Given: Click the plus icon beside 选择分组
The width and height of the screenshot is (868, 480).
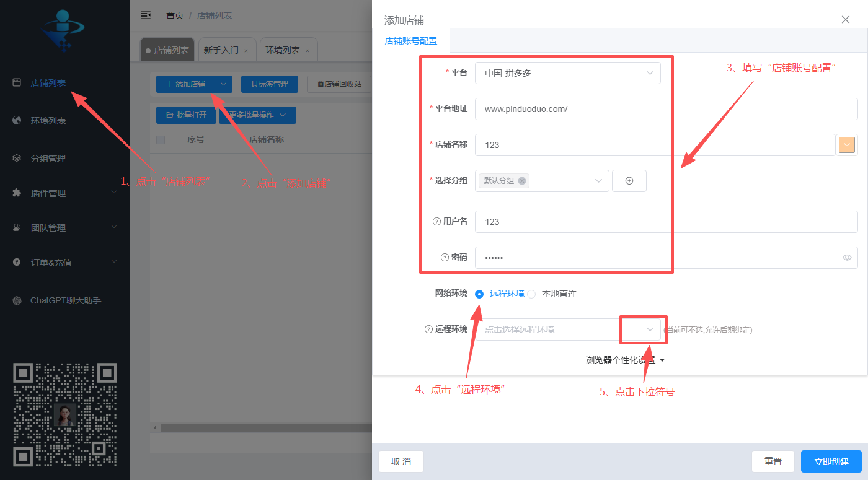Looking at the screenshot, I should 629,180.
